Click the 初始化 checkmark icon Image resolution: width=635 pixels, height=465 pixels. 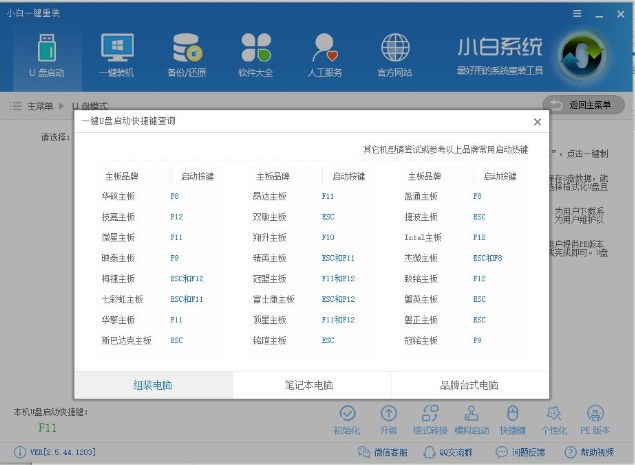click(347, 414)
